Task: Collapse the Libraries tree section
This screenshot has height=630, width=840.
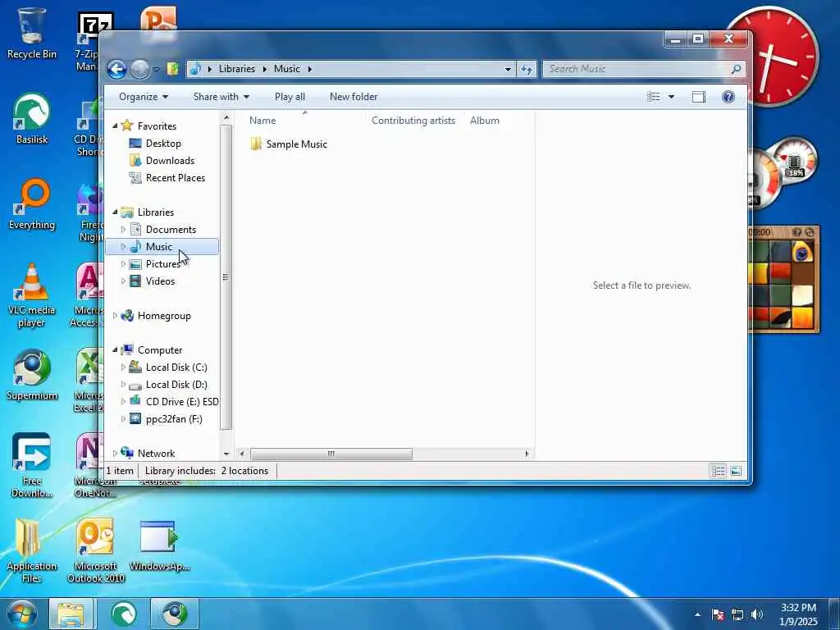Action: click(x=115, y=212)
